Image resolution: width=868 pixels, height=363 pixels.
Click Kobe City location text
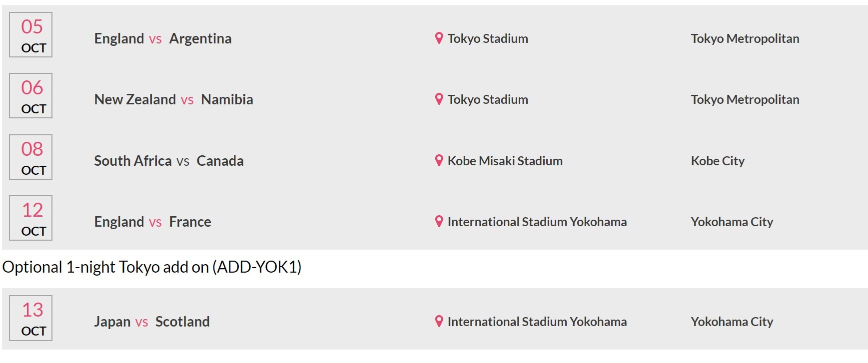tap(718, 161)
